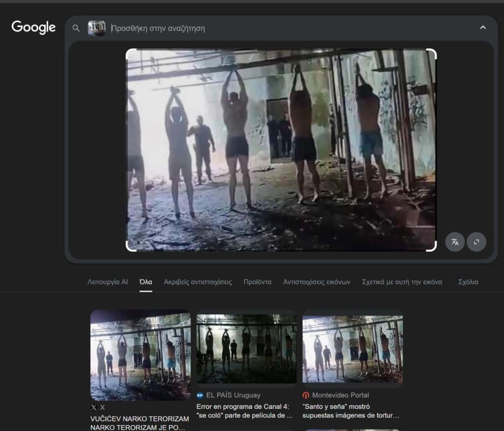Open the X result thumbnail
The image size is (504, 431).
(x=140, y=355)
